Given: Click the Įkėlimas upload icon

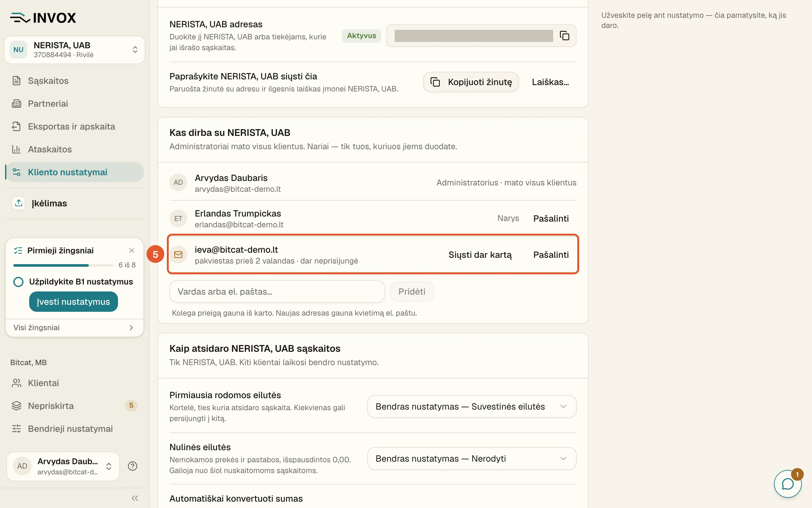Looking at the screenshot, I should point(18,203).
